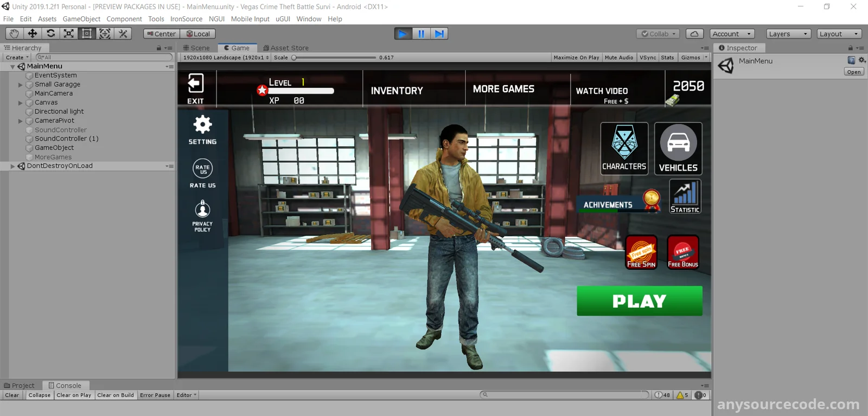
Task: Select the Move tool
Action: (33, 34)
